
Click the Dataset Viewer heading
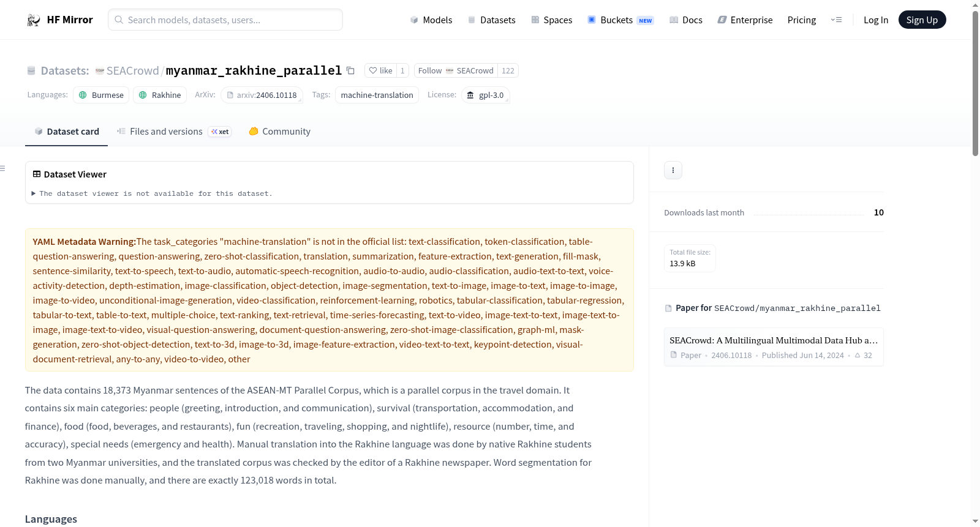[x=75, y=174]
